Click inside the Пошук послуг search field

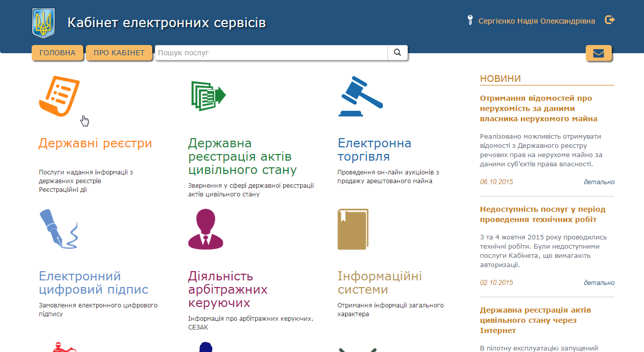point(271,53)
